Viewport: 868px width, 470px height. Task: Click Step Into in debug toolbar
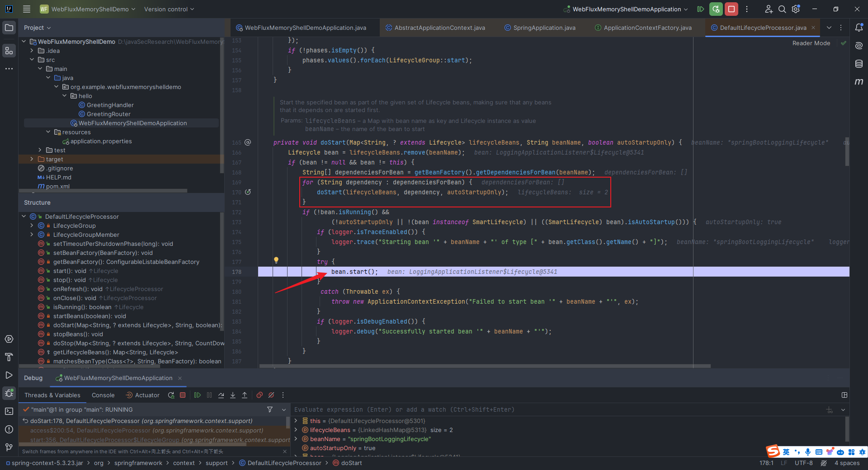pos(233,395)
